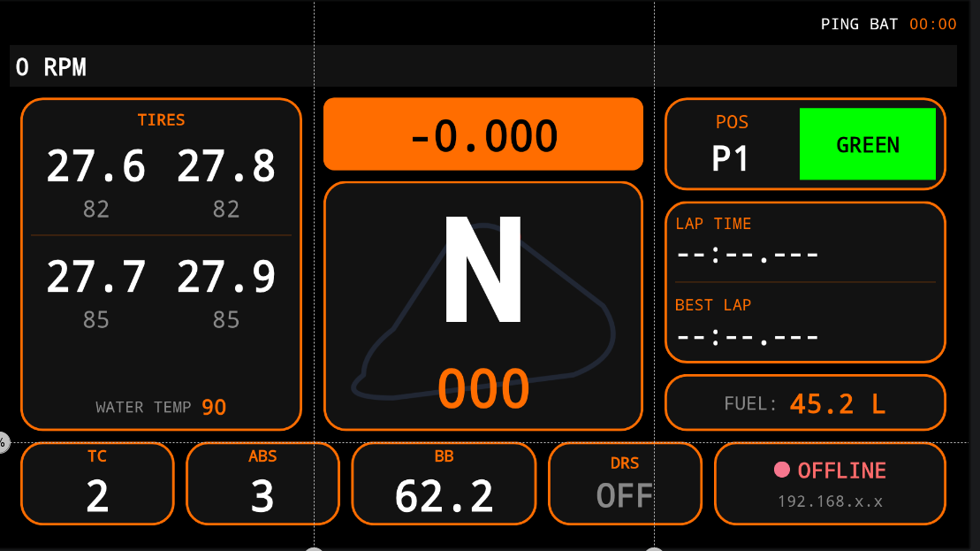Click the 0 RPM readout

point(50,67)
